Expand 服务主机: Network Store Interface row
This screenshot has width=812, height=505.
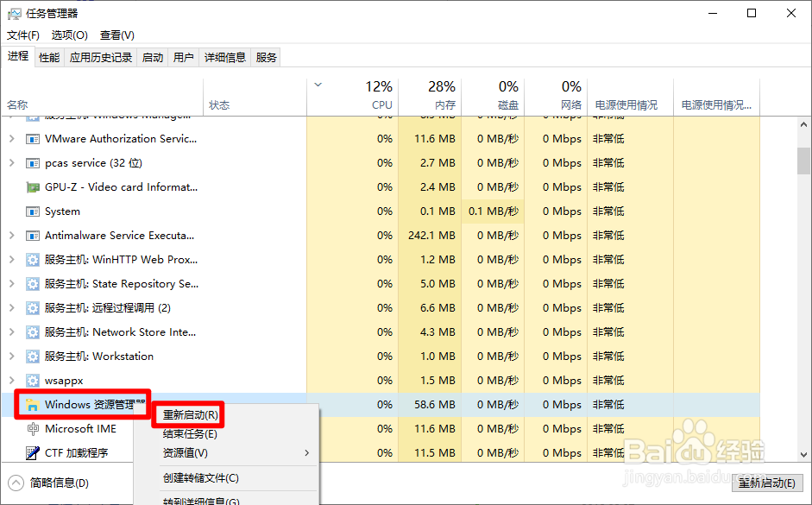(x=12, y=332)
